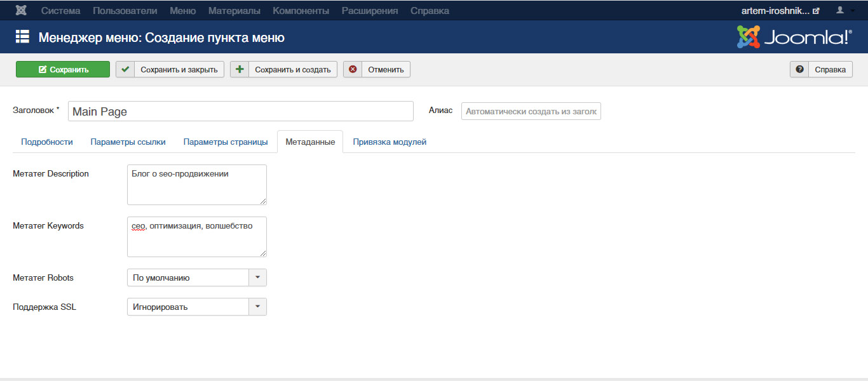This screenshot has width=868, height=381.
Task: Switch to the Привязка модулей tab
Action: (x=390, y=142)
